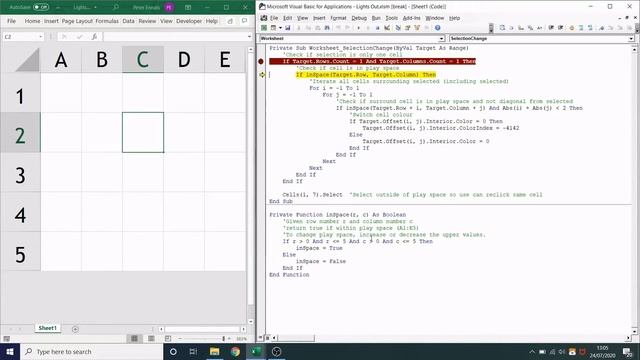The height and width of the screenshot is (360, 640).
Task: Click the zoom slider handle in Excel
Action: 224,338
